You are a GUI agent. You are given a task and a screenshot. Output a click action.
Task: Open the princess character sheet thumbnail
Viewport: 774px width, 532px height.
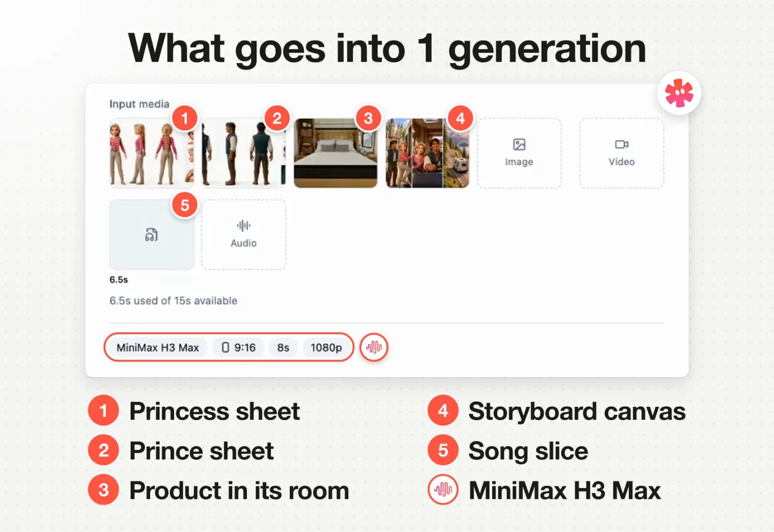pos(152,153)
